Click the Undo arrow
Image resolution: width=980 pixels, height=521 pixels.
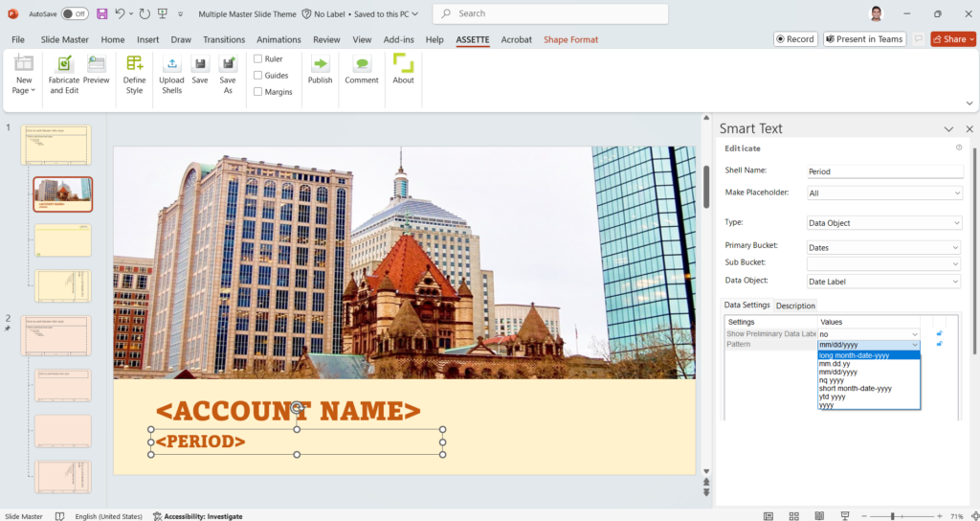tap(120, 13)
